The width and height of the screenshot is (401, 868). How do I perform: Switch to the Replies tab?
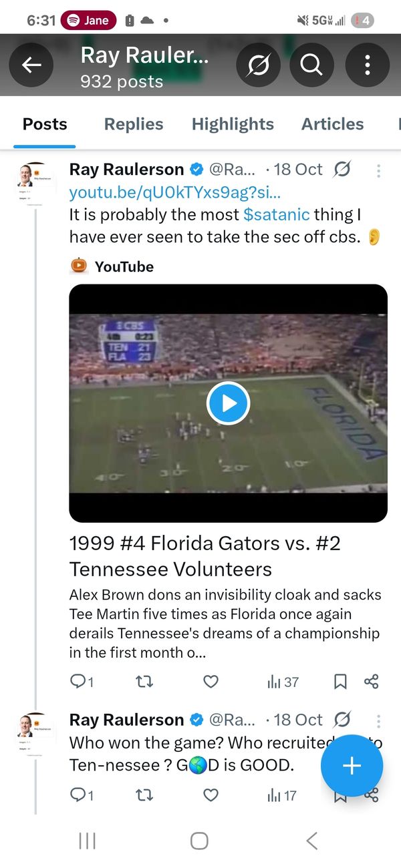click(x=134, y=124)
